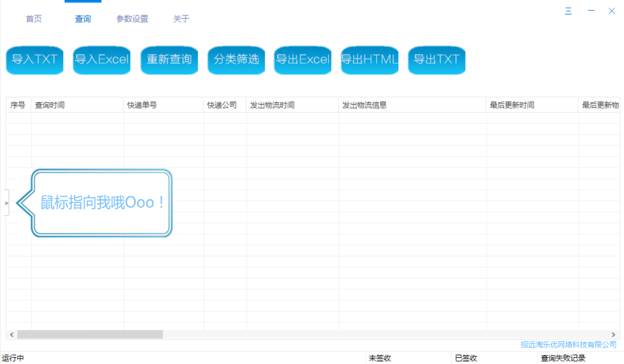Image resolution: width=624 pixels, height=364 pixels.
Task: Click the 导入Excel import button
Action: pos(101,60)
